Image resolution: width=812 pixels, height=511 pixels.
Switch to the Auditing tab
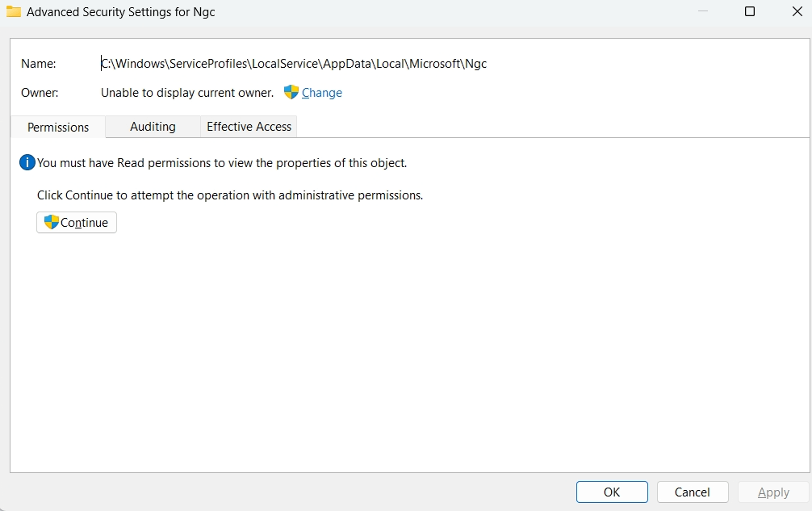(152, 127)
